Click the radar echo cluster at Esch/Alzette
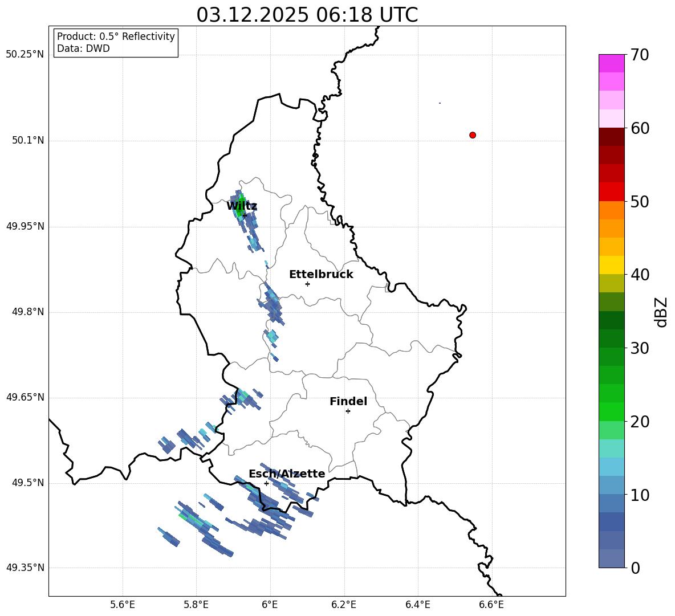Viewport: 675px width, 616px height. [272, 501]
